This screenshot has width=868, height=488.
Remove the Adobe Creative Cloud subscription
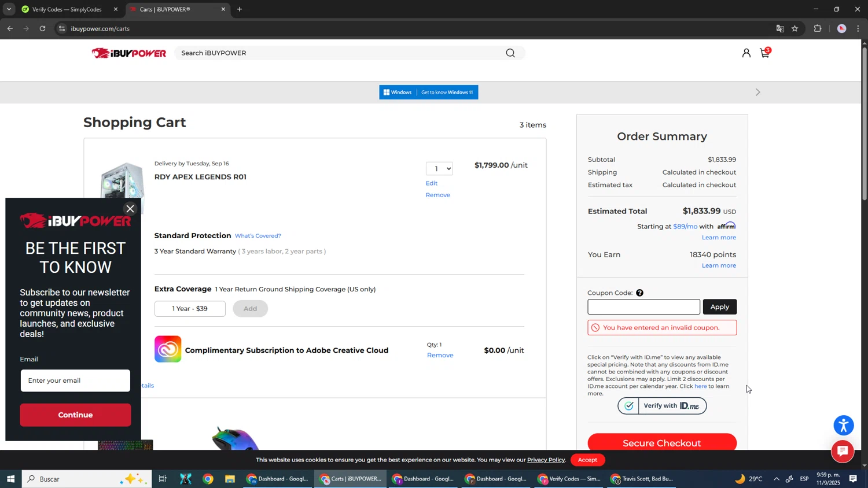(440, 355)
